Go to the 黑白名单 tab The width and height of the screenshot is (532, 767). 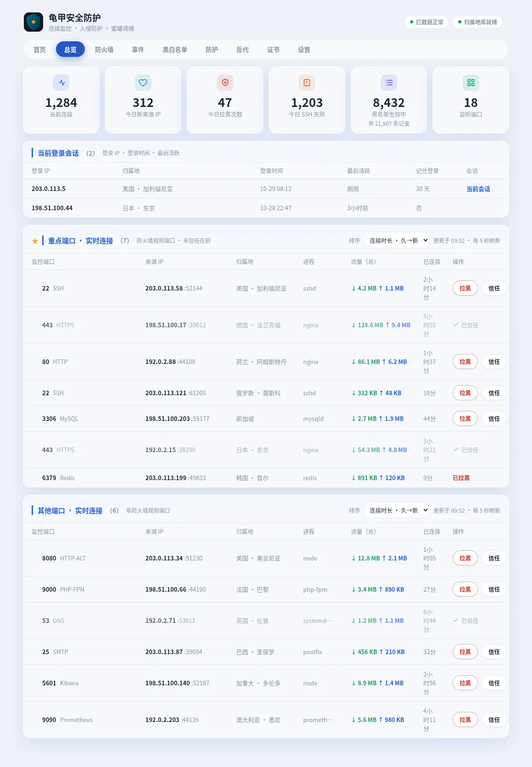tap(175, 50)
